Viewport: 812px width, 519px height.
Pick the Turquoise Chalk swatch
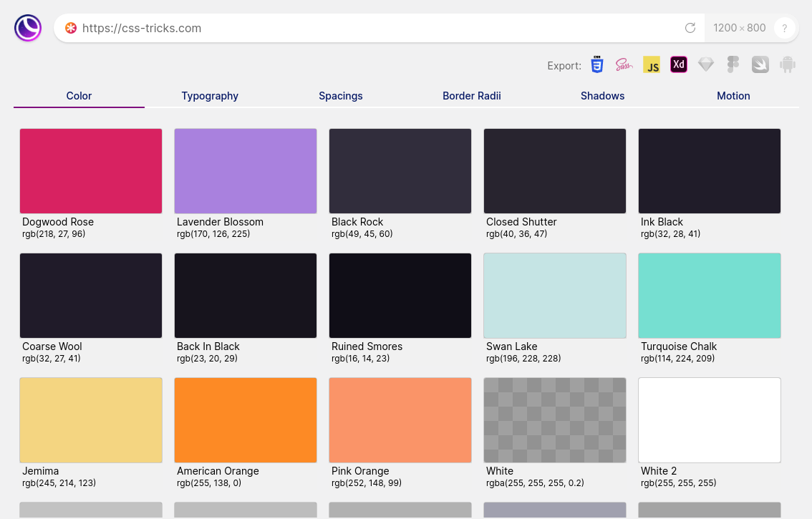pos(710,296)
